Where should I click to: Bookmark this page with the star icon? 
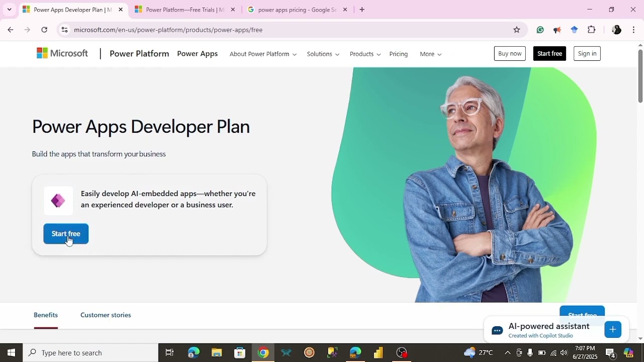(517, 30)
